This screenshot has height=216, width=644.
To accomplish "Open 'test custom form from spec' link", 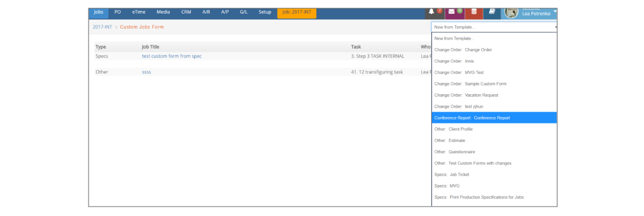I will pos(172,56).
